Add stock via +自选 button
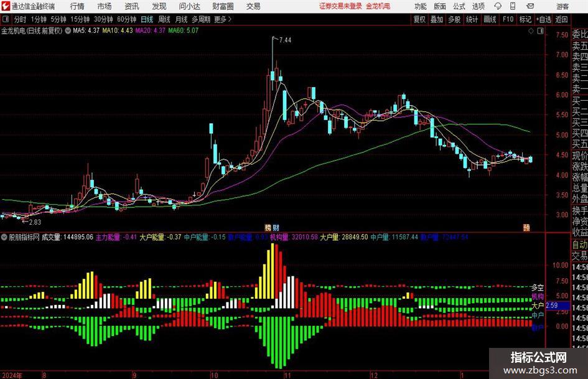Screen dimensions: 588x379 pyautogui.click(x=544, y=19)
